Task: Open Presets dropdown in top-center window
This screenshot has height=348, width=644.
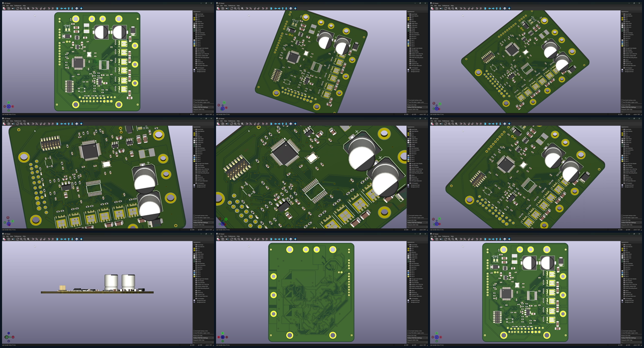Action: click(x=417, y=107)
